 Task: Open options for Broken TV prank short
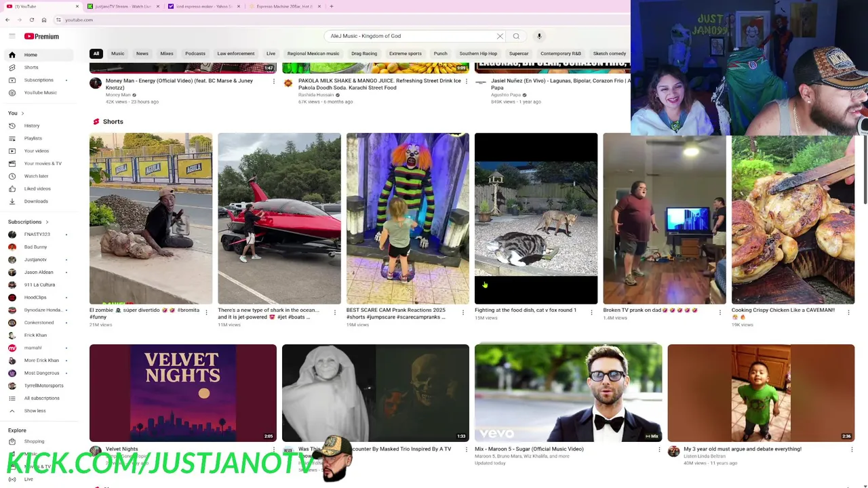(720, 312)
